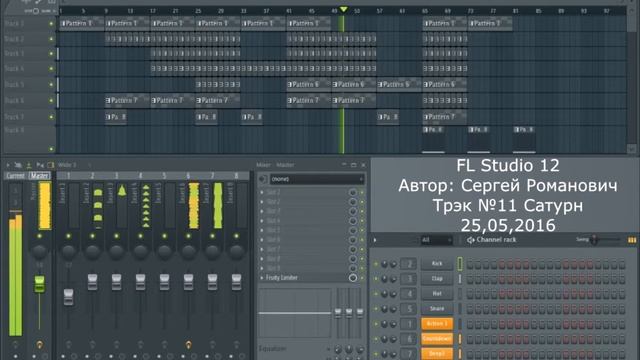Toggle the Kick channel select indicator
This screenshot has width=640, height=360.
click(x=460, y=264)
